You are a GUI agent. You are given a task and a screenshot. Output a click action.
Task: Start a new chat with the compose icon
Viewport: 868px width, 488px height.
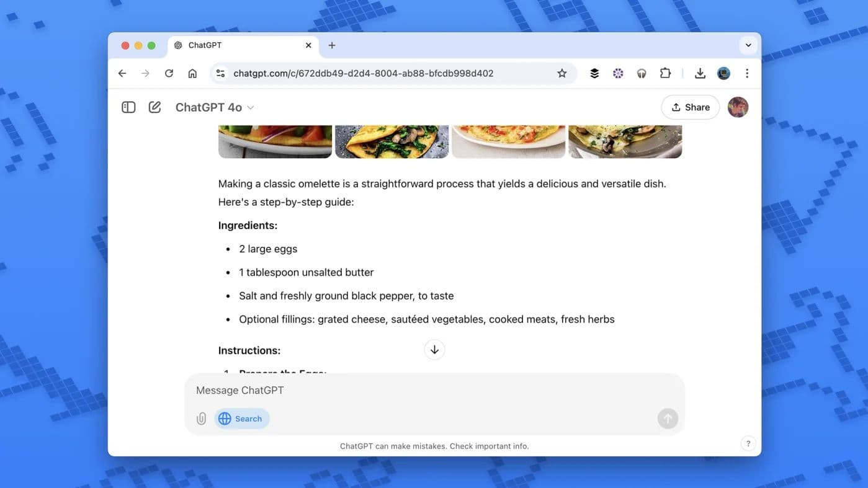pyautogui.click(x=154, y=107)
